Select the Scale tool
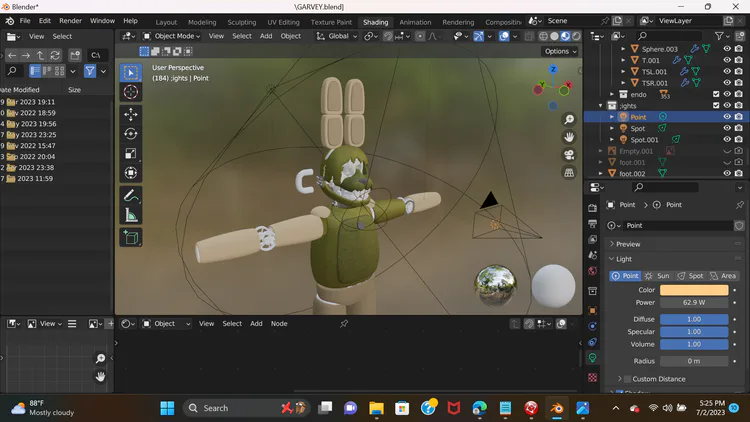This screenshot has height=422, width=750. coord(131,153)
